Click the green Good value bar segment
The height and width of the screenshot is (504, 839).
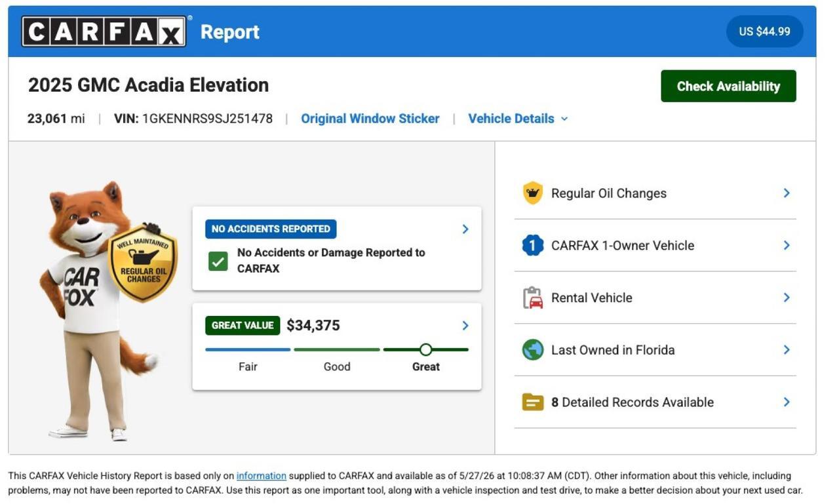(x=337, y=349)
